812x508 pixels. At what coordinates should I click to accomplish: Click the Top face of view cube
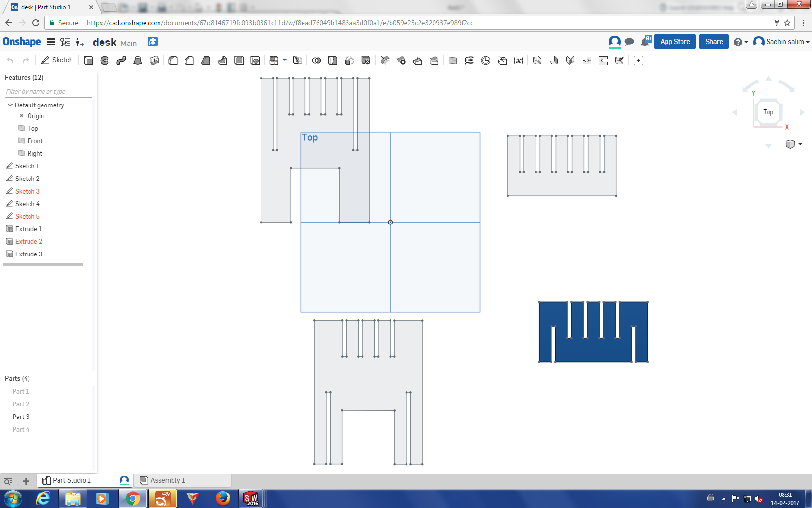(768, 112)
